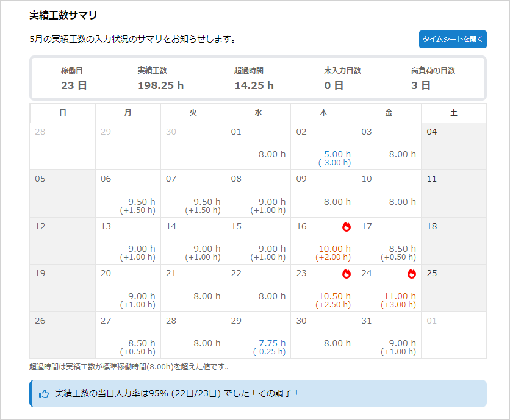The height and width of the screenshot is (420, 510).
Task: Click the 稼働日 summary showing 23 日
Action: [x=74, y=78]
